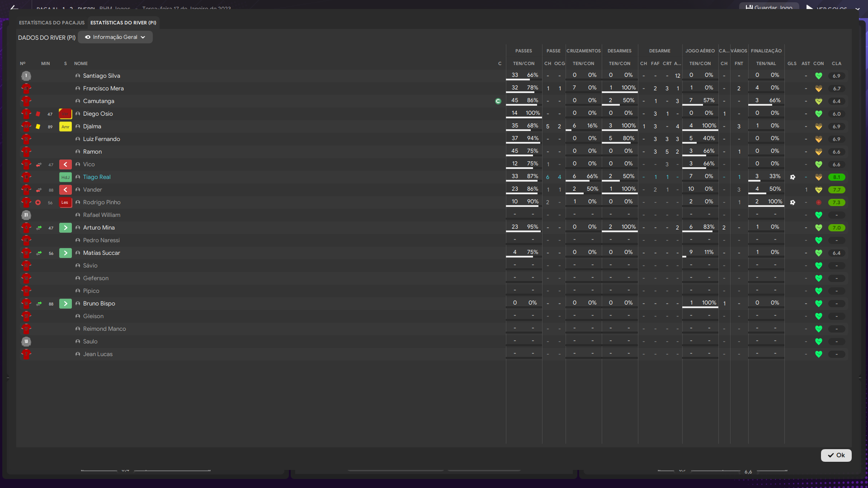
Task: Click the S status column header
Action: pyautogui.click(x=66, y=64)
